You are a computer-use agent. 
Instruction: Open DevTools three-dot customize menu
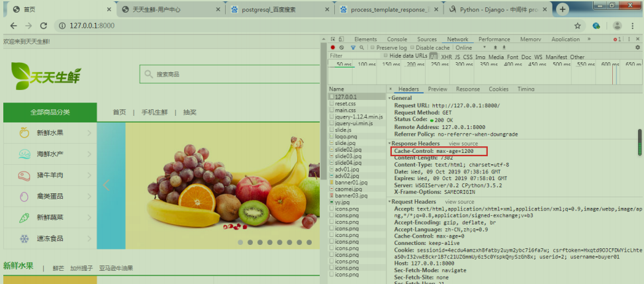[x=629, y=39]
